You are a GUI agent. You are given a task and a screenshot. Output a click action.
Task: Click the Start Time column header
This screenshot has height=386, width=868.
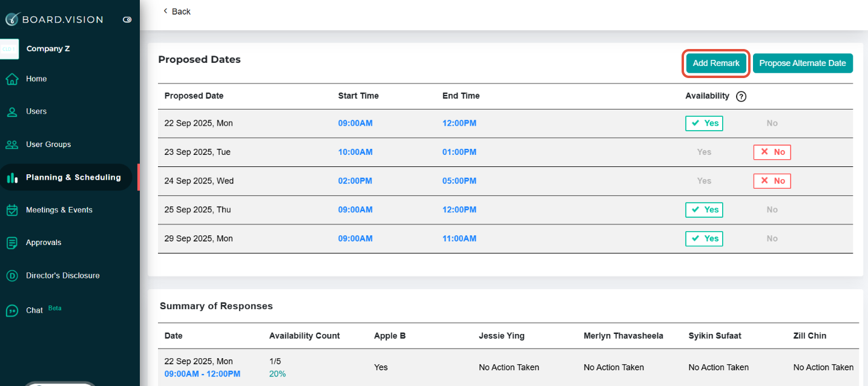(x=358, y=96)
